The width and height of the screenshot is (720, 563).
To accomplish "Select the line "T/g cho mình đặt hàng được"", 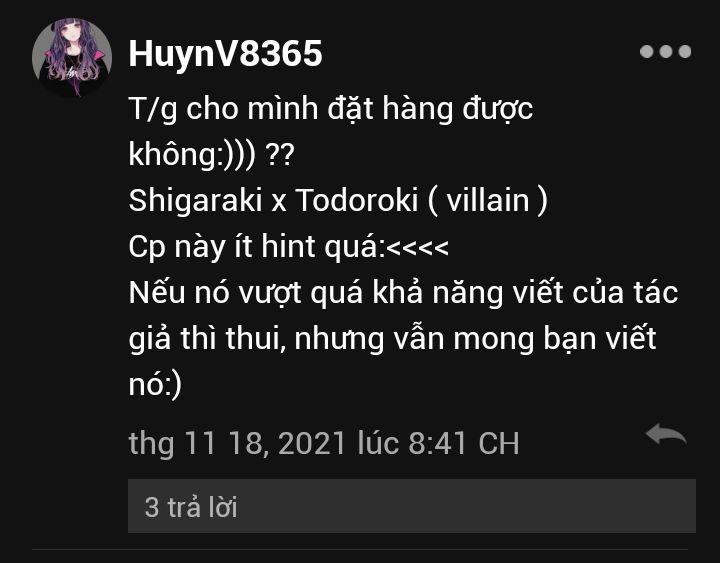I will [331, 109].
